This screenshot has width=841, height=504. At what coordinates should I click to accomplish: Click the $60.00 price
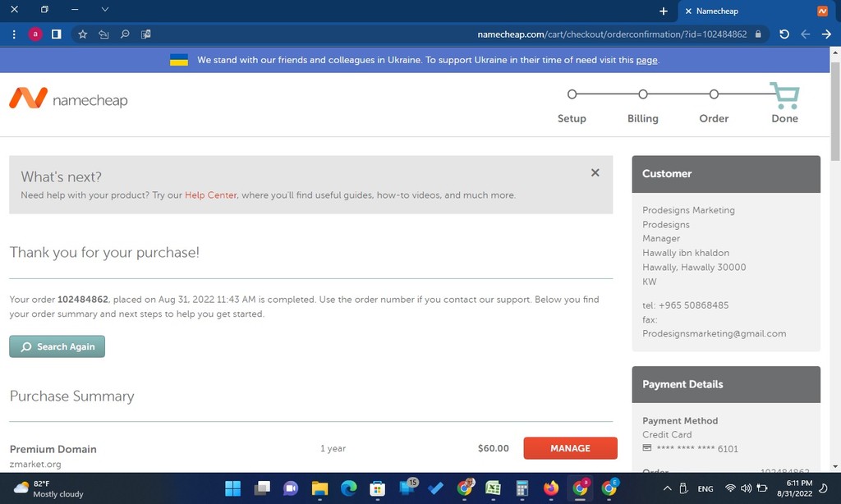[494, 448]
